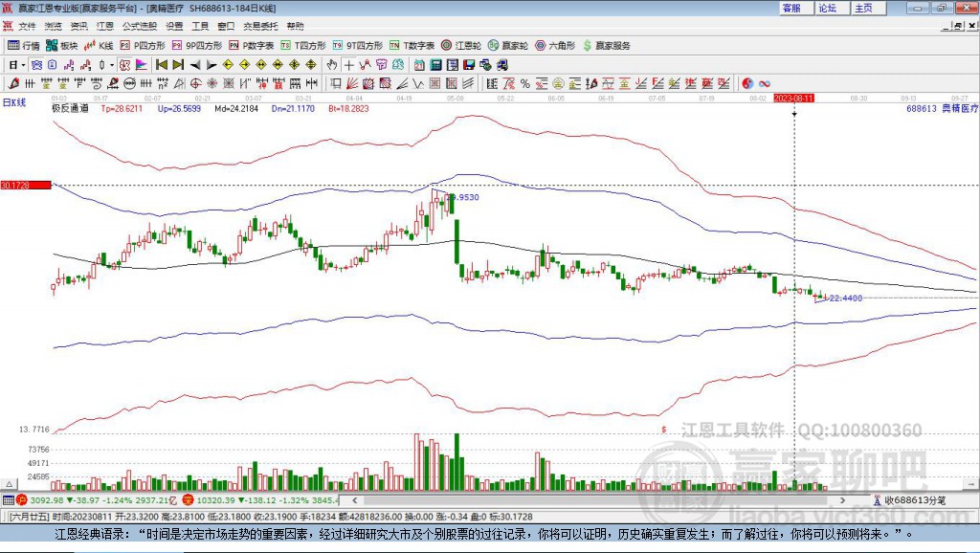Screen dimensions: 980x553
Task: Open the T数字表 tool
Action: pyautogui.click(x=412, y=46)
